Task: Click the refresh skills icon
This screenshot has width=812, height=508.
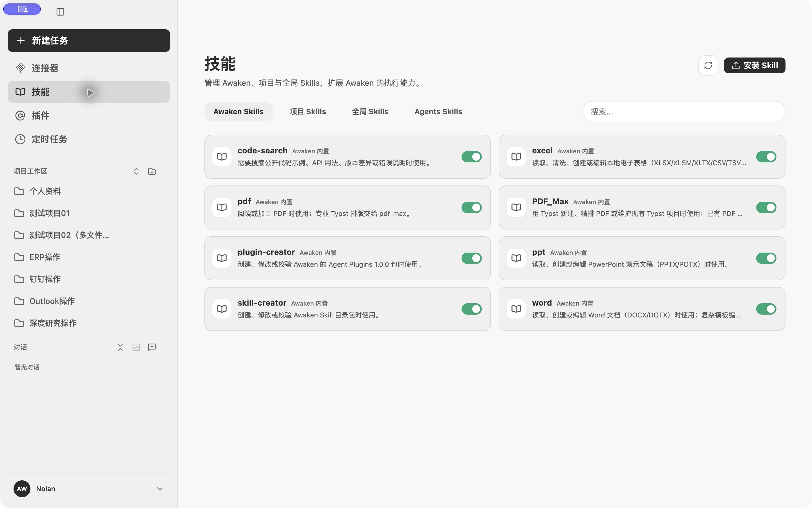Action: tap(708, 65)
